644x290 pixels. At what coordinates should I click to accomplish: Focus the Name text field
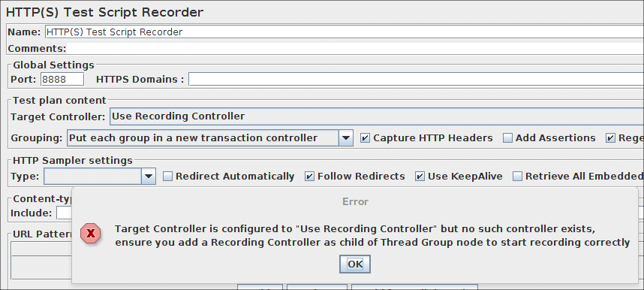[x=345, y=32]
